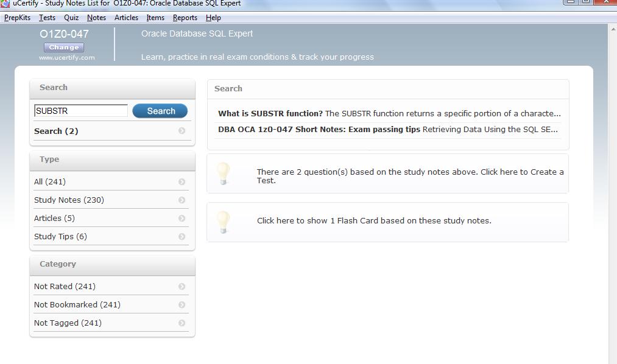Click the arrow icon beside Not Rated (241)
This screenshot has width=617, height=364.
click(x=182, y=287)
